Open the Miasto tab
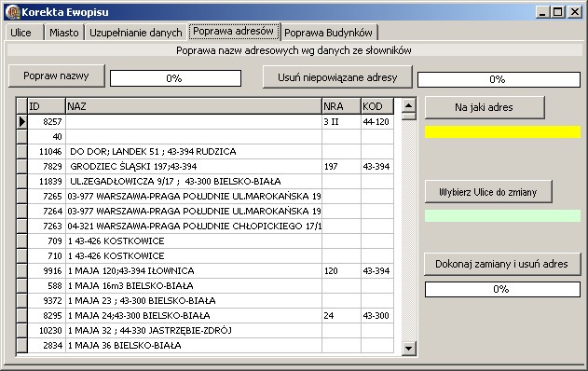Screen dimensions: 588x371 pyautogui.click(x=64, y=33)
